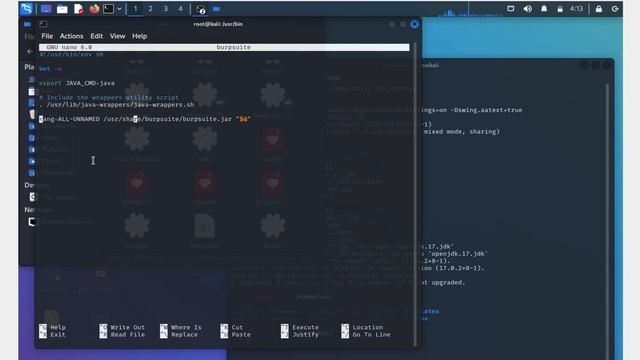Image resolution: width=640 pixels, height=360 pixels.
Task: Click mixed mode, sharing text in background terminal
Action: click(462, 132)
